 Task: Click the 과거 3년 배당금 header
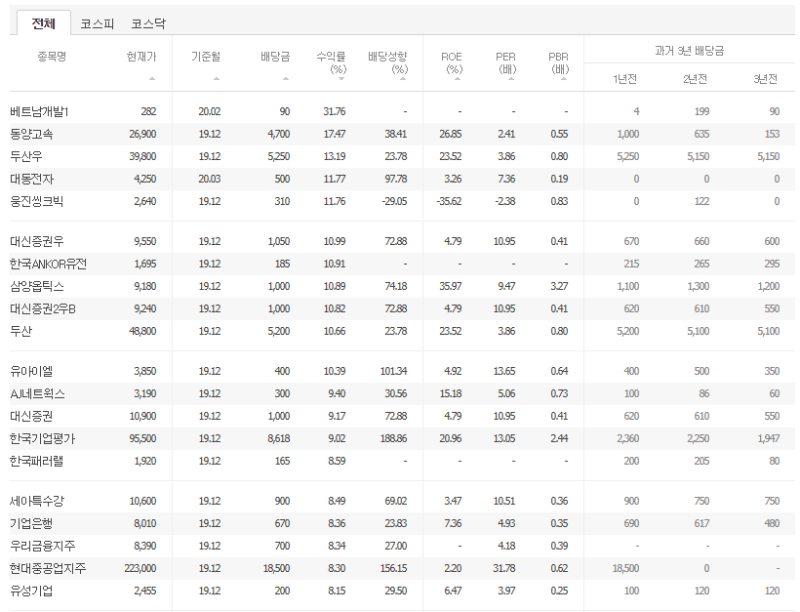coord(689,50)
